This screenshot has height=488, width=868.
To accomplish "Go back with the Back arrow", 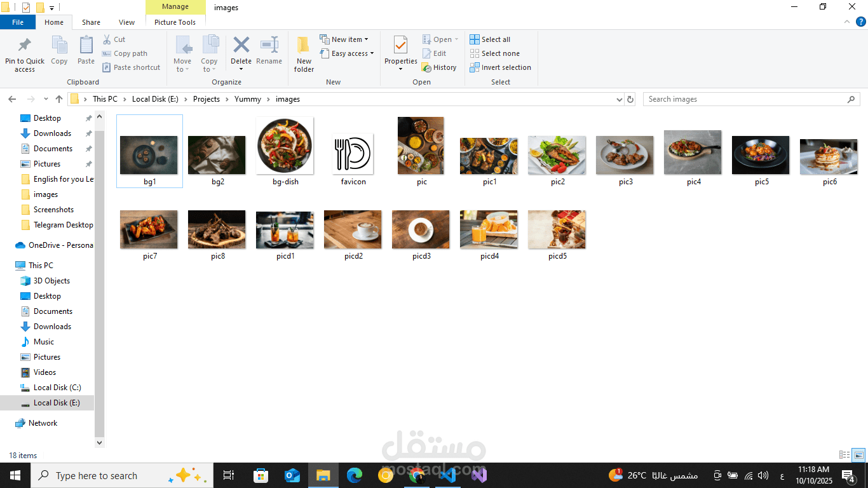I will click(12, 99).
